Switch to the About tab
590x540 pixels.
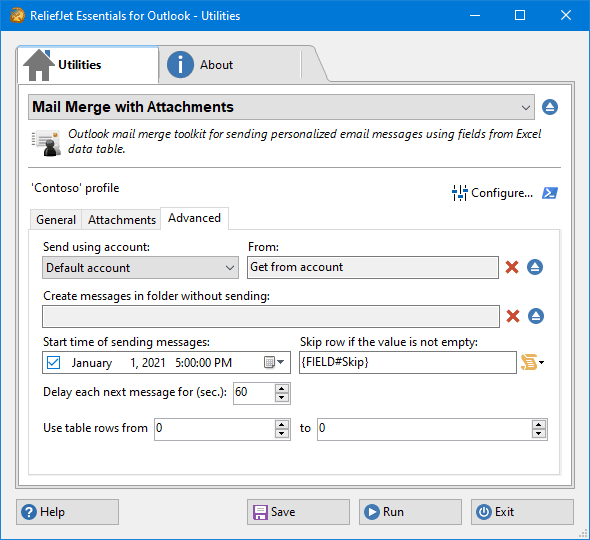(x=230, y=65)
